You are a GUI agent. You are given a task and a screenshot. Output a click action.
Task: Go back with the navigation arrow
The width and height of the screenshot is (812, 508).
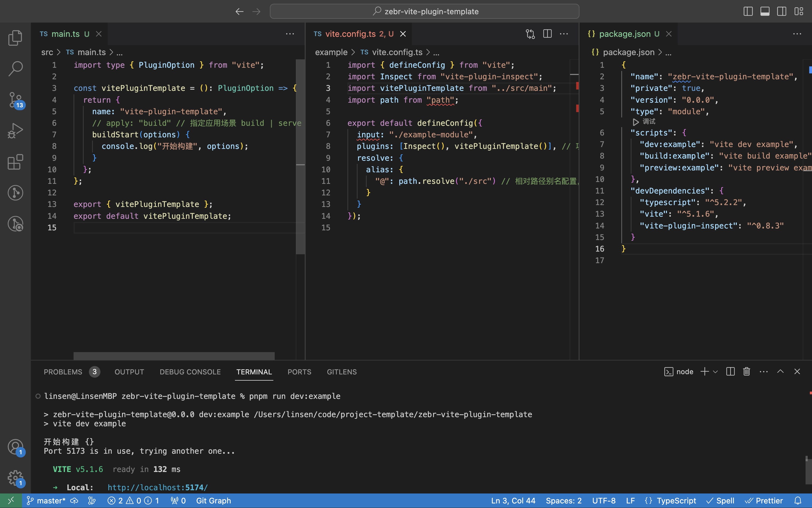[239, 11]
